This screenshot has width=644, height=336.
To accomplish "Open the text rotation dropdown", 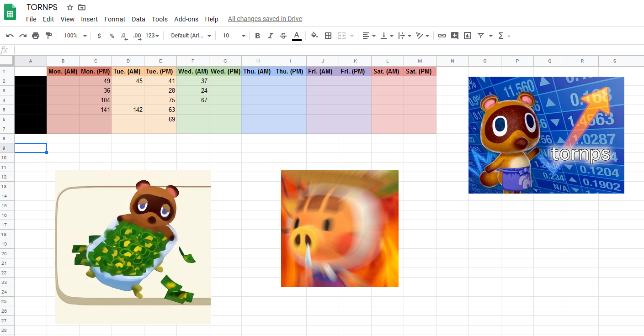I will click(x=423, y=36).
